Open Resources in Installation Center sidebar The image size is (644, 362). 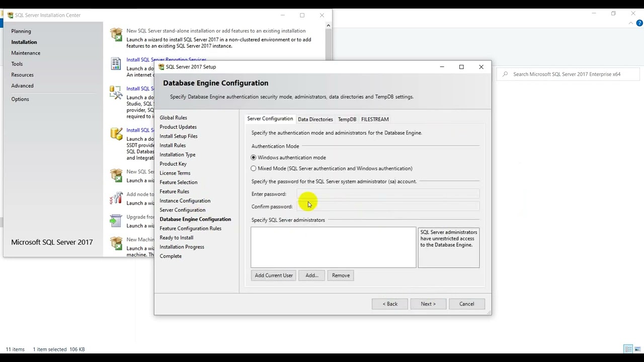(x=23, y=75)
